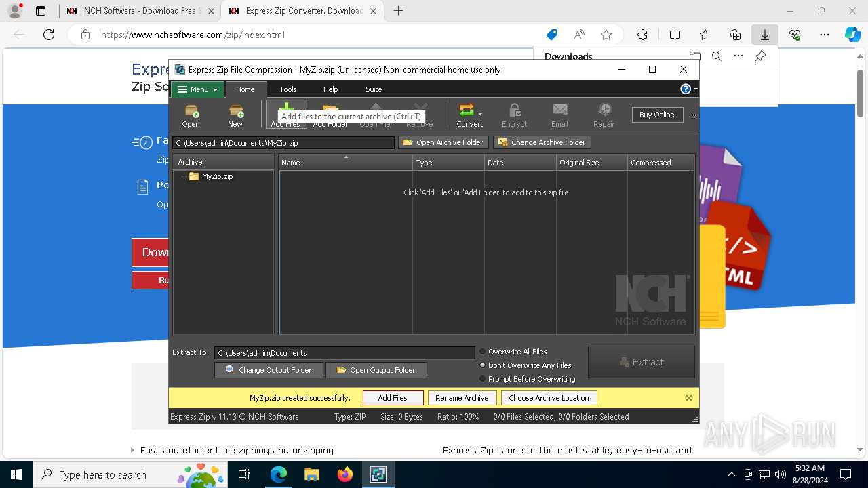Open more options in Downloads panel
The image size is (868, 488).
(x=738, y=56)
